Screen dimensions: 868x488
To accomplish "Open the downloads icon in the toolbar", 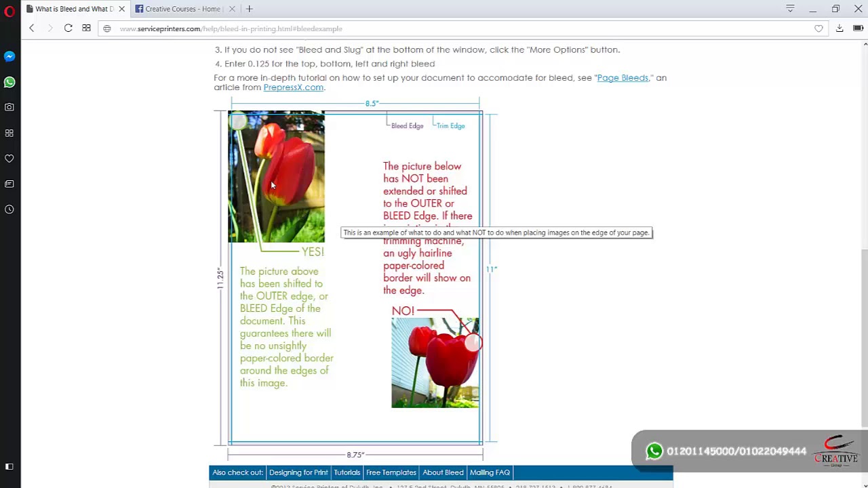I will 840,28.
